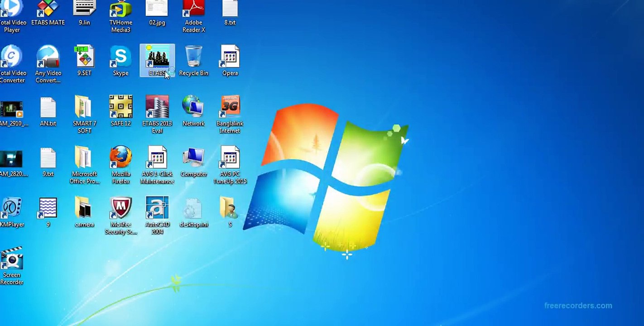Launch the Banglalink Internet shortcut

230,115
